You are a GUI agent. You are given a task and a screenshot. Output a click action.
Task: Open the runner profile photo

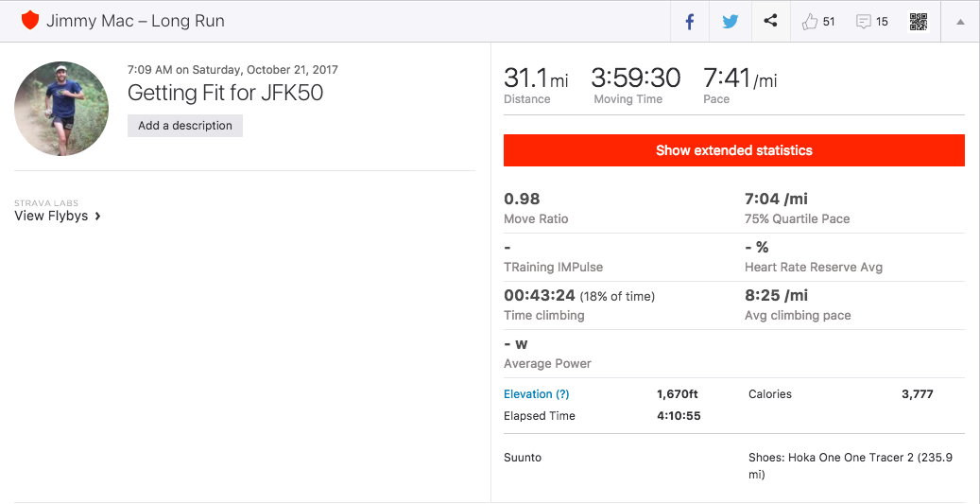tap(61, 109)
